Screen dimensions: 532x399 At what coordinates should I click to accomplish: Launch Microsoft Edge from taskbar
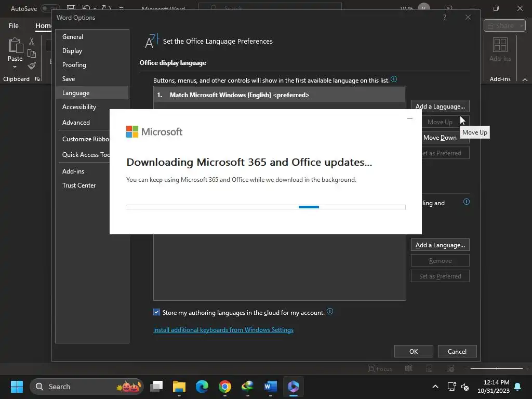coord(202,387)
